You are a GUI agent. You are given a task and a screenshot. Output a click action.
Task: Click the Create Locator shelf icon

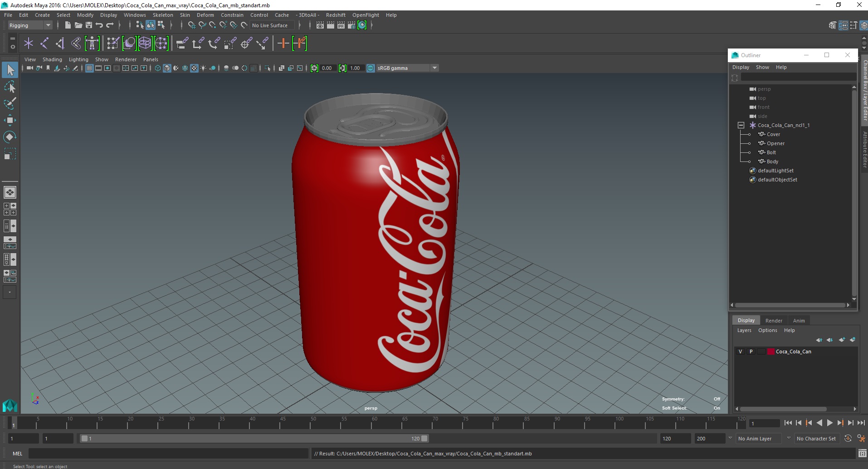coord(29,44)
